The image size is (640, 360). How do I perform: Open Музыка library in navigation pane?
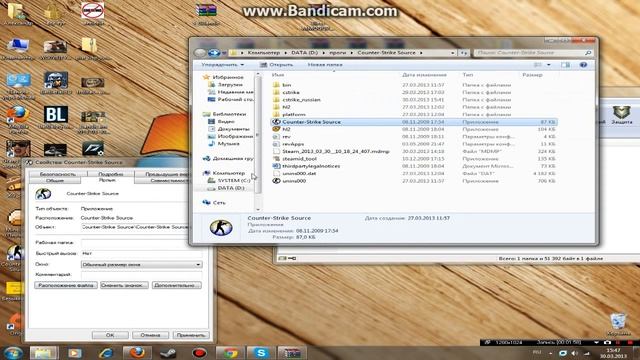click(x=228, y=143)
